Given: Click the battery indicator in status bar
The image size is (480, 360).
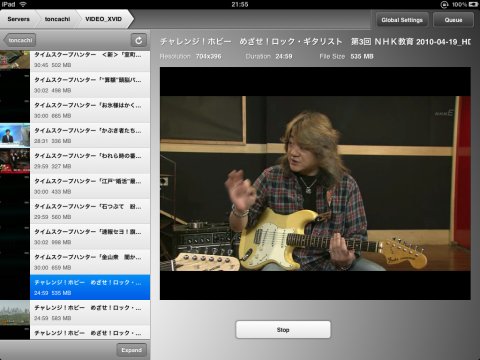Looking at the screenshot, I should [x=473, y=4].
